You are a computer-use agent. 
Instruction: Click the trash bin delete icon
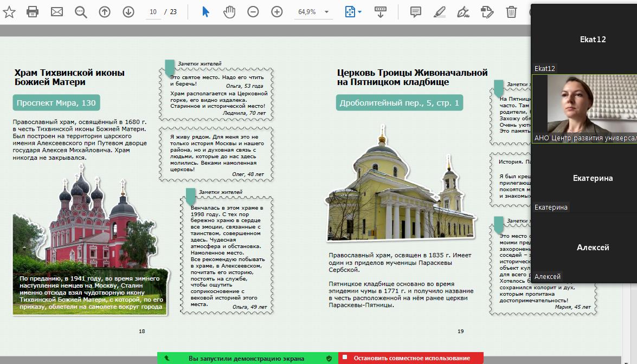pos(511,12)
